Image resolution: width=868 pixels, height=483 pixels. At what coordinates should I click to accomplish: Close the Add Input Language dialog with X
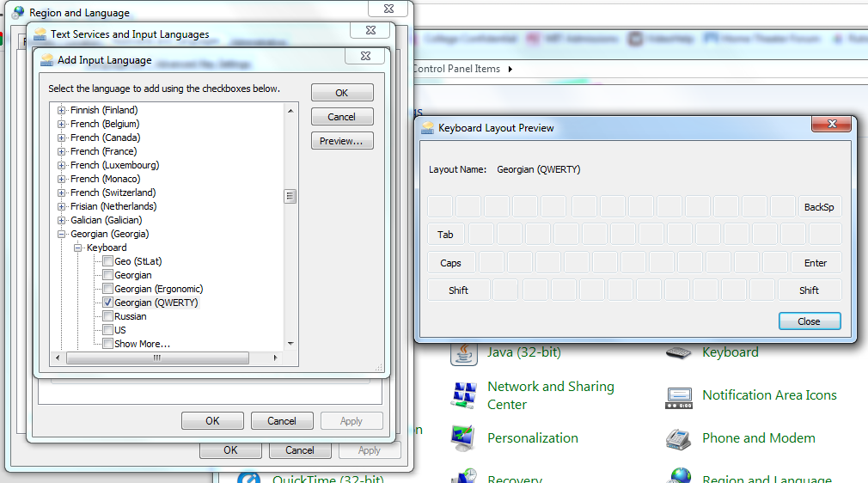pyautogui.click(x=365, y=56)
